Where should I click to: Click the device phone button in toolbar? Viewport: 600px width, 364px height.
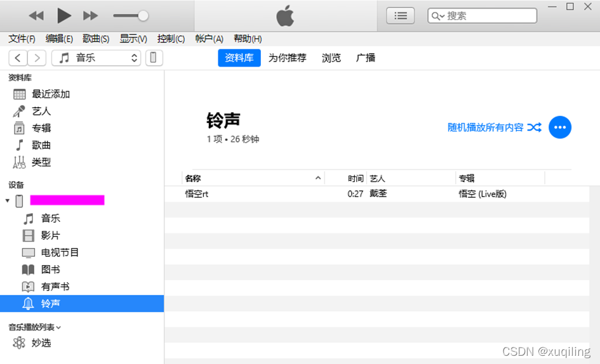click(x=154, y=58)
